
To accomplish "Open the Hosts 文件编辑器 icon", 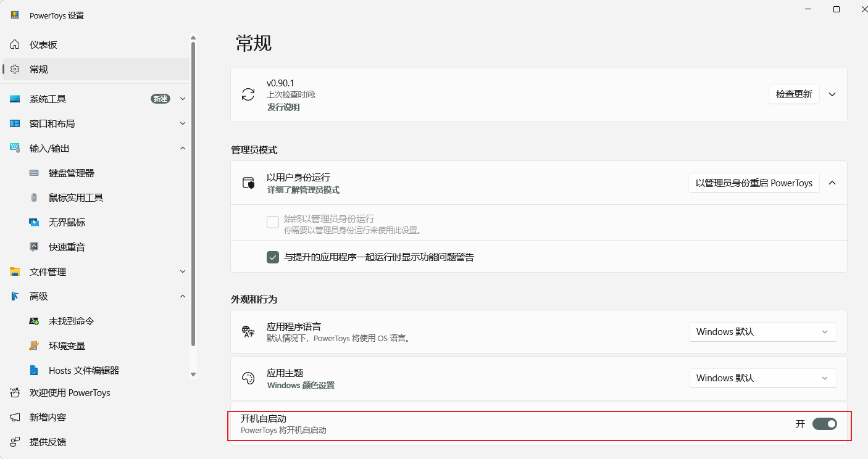I will click(x=35, y=371).
